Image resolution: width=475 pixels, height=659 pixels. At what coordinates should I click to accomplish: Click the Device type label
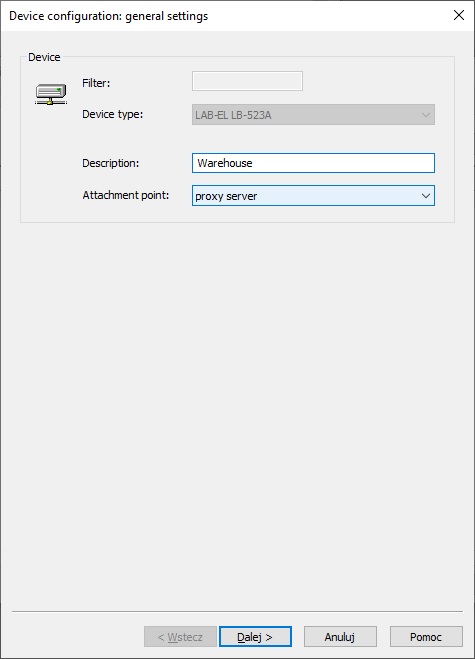(x=112, y=114)
